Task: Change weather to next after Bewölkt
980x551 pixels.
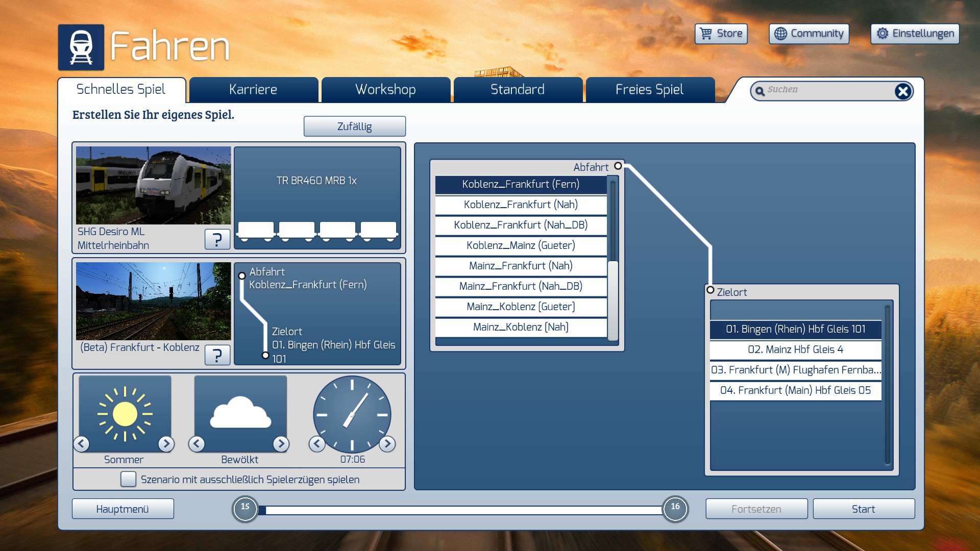Action: (281, 444)
